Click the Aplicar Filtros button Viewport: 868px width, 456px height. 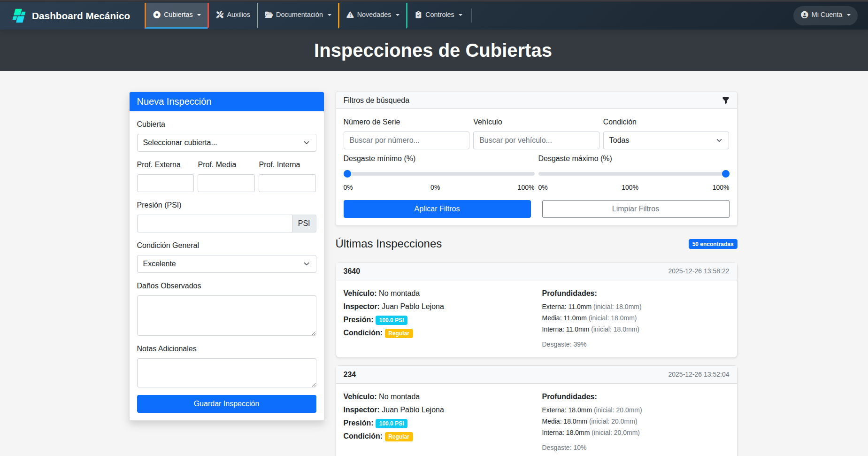point(437,209)
